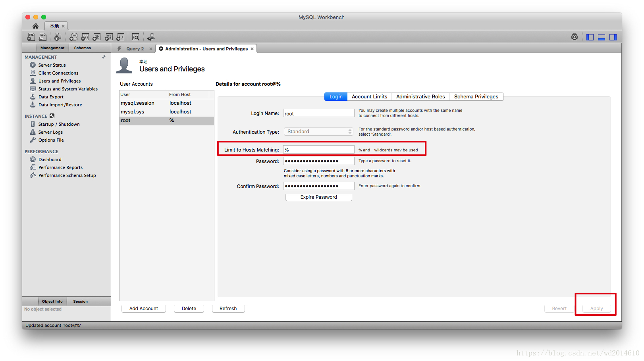Toggle the bottom output panel
This screenshot has height=361, width=644.
(602, 37)
